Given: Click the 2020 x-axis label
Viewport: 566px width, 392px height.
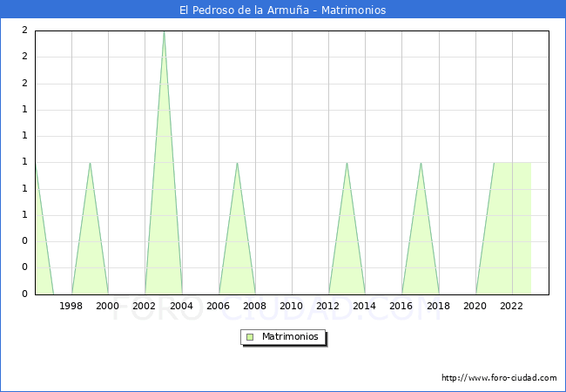Looking at the screenshot, I should (x=475, y=306).
